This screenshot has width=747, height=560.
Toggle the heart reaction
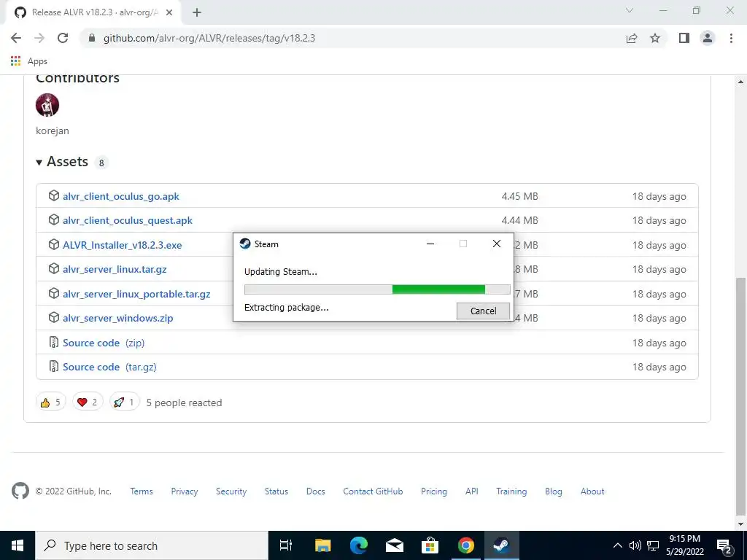[88, 402]
